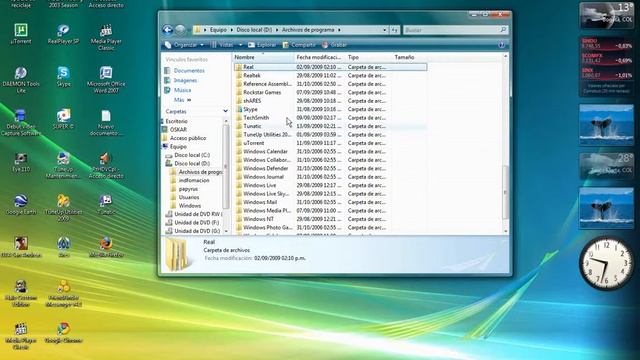Open the Eye 110 desktop shortcut

(x=21, y=162)
